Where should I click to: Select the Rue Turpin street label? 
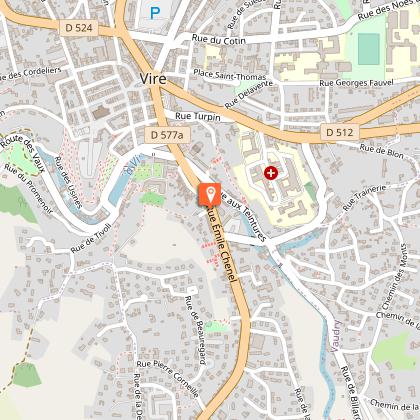(198, 116)
